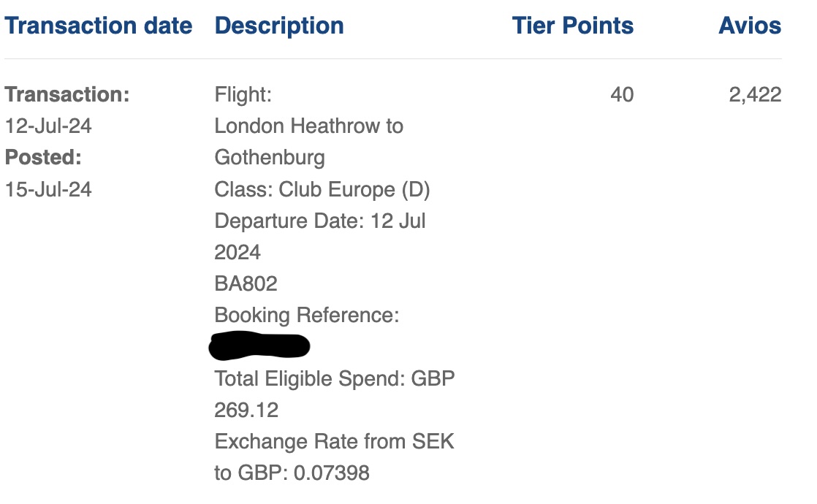Viewport: 817px width, 504px height.
Task: Click the bold Transaction: label
Action: point(67,95)
